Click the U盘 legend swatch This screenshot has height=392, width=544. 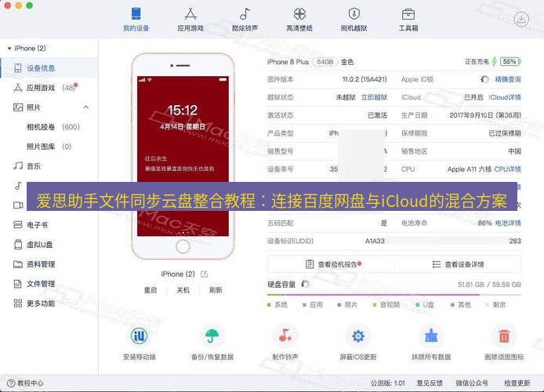[x=418, y=305]
